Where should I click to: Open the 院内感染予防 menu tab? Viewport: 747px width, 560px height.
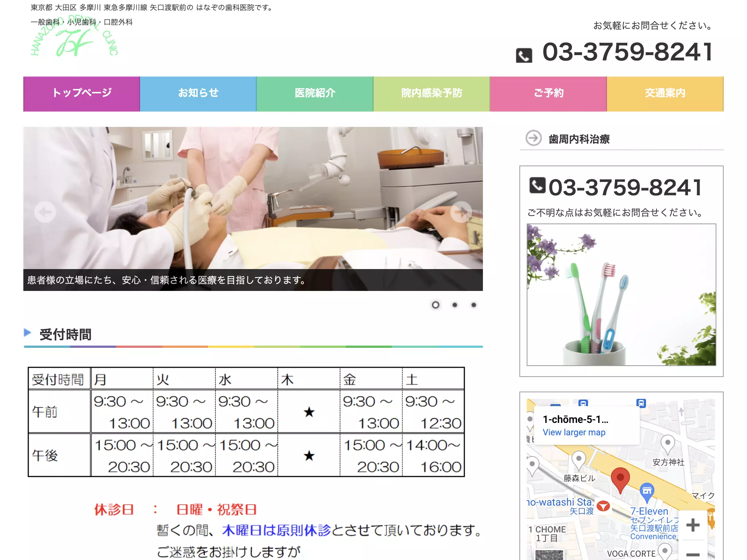[x=432, y=94]
